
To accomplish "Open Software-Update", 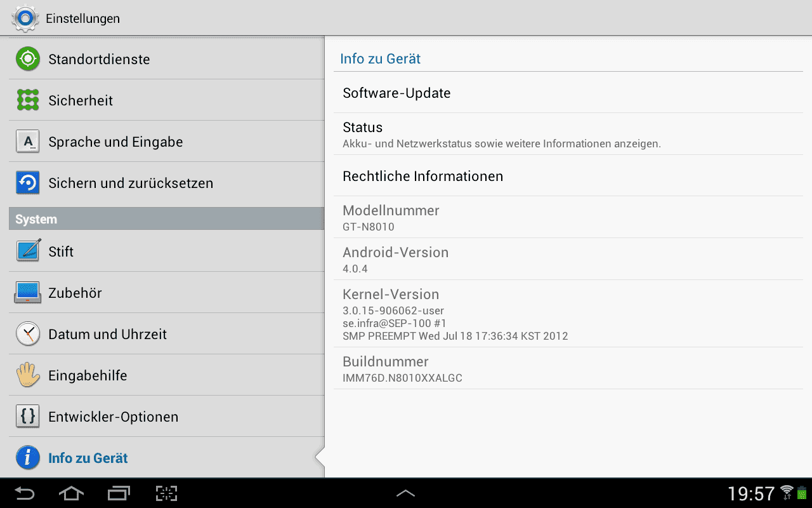I will tap(568, 93).
